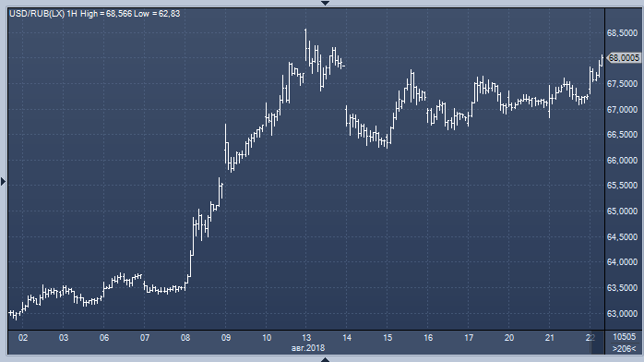Screen dimensions: 644x362
Task: Click the 64,0000 price axis label
Action: [x=622, y=262]
